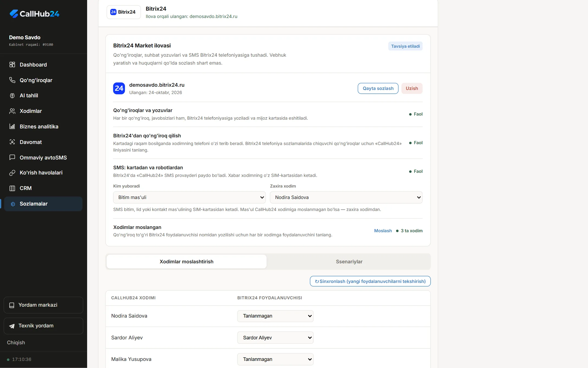Click the Ommaviy avtoSMS message icon
This screenshot has width=588, height=368.
tap(12, 157)
